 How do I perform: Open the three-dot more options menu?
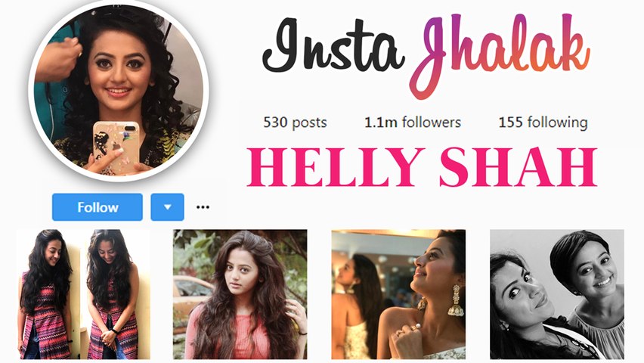point(203,207)
